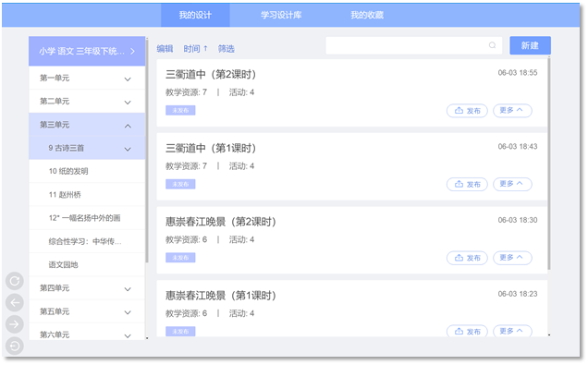
Task: Switch to 我的收藏 tab
Action: click(x=367, y=15)
